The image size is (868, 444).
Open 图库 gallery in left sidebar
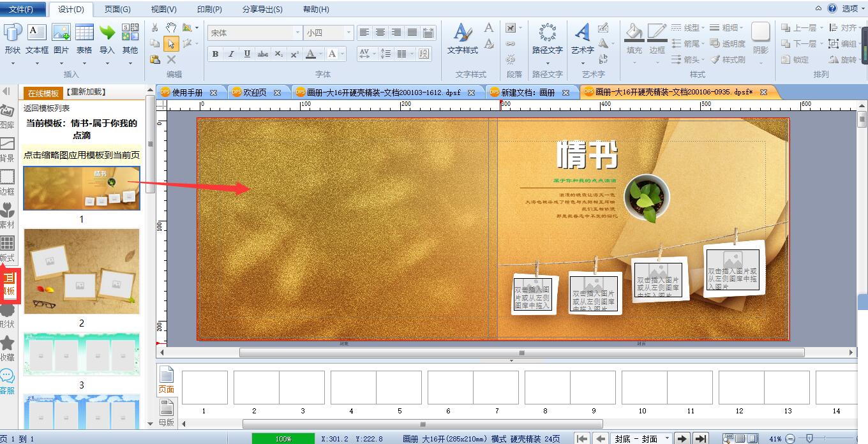(x=7, y=117)
